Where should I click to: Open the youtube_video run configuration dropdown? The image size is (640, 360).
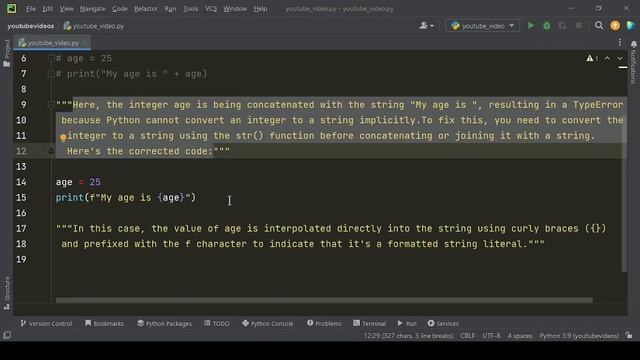(482, 26)
